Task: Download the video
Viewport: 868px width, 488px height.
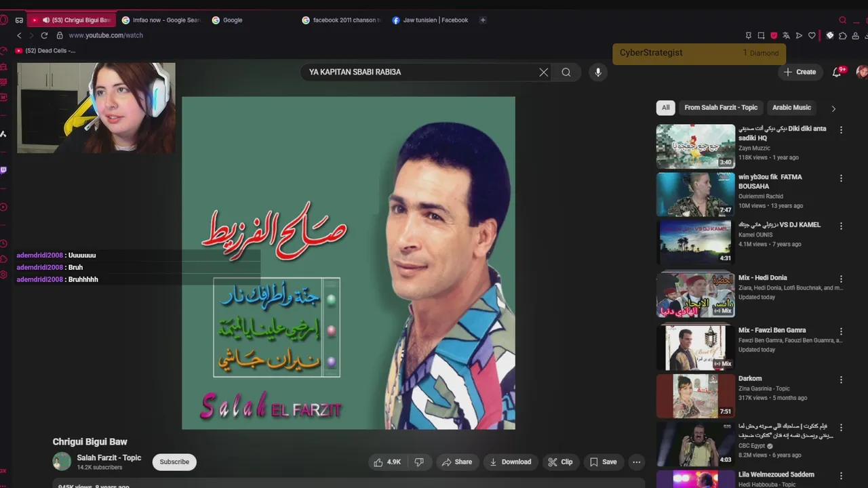Action: (x=510, y=462)
